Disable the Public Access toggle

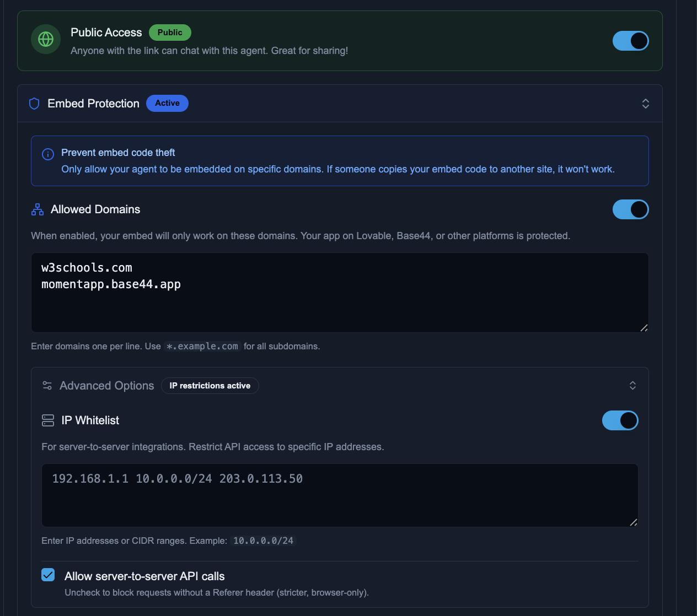point(630,41)
